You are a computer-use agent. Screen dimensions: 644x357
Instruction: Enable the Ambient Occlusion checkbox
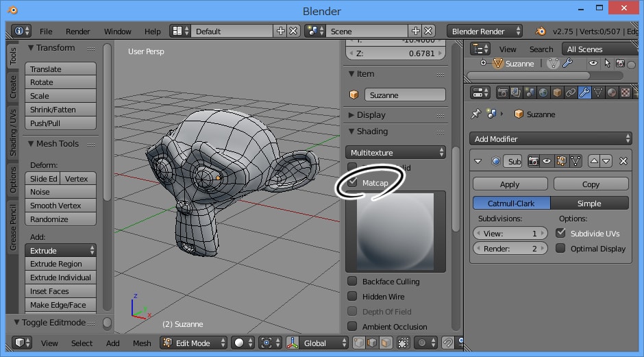click(x=352, y=326)
